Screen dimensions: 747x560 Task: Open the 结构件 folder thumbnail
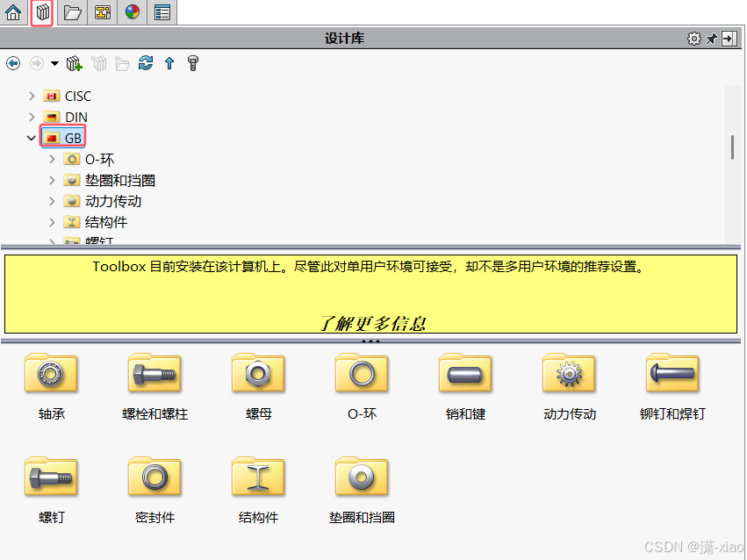(258, 491)
